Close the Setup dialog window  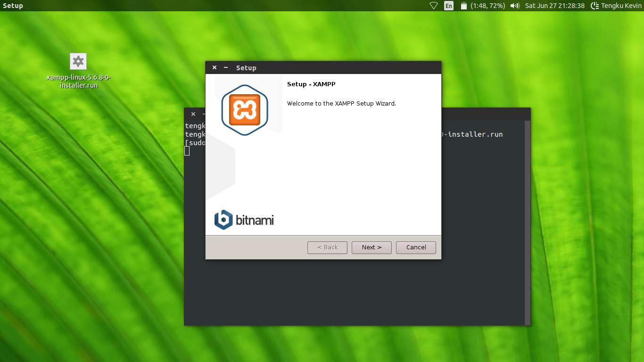215,67
